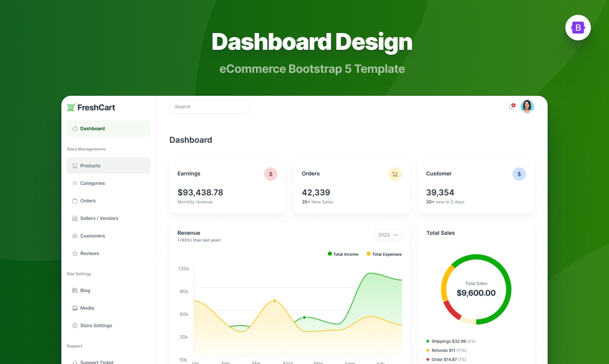
Task: Click yellow data point on revenue chart
Action: coord(274,301)
